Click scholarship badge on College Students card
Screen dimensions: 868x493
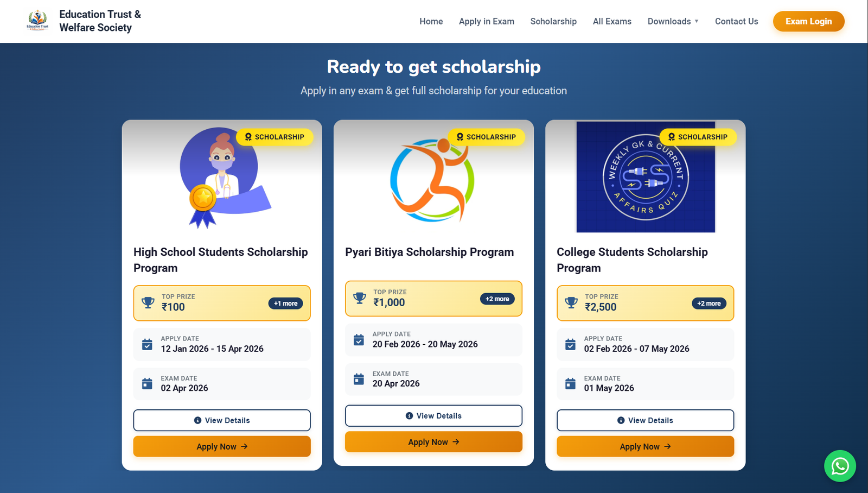click(x=698, y=137)
